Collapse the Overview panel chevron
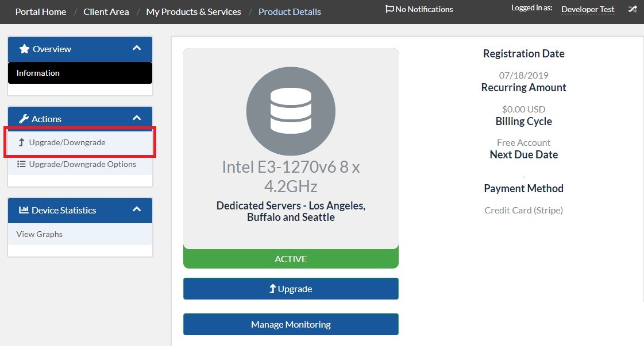This screenshot has width=644, height=346. coord(137,48)
